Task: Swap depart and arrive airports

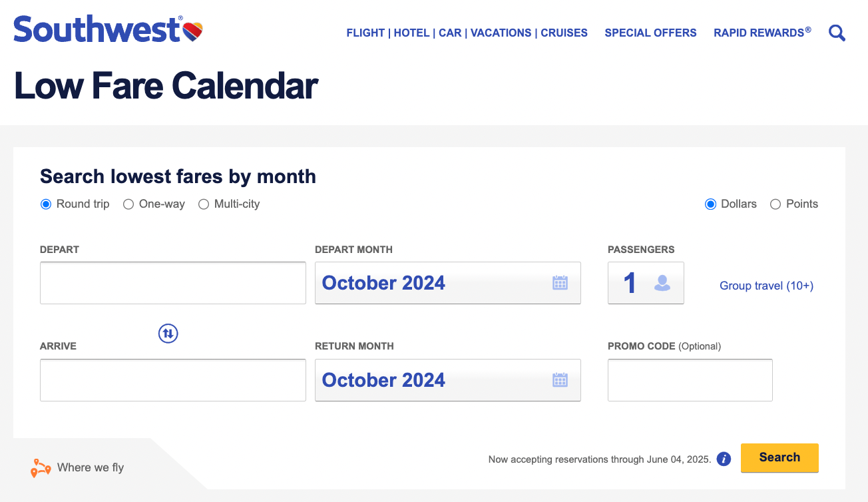Action: pyautogui.click(x=168, y=333)
